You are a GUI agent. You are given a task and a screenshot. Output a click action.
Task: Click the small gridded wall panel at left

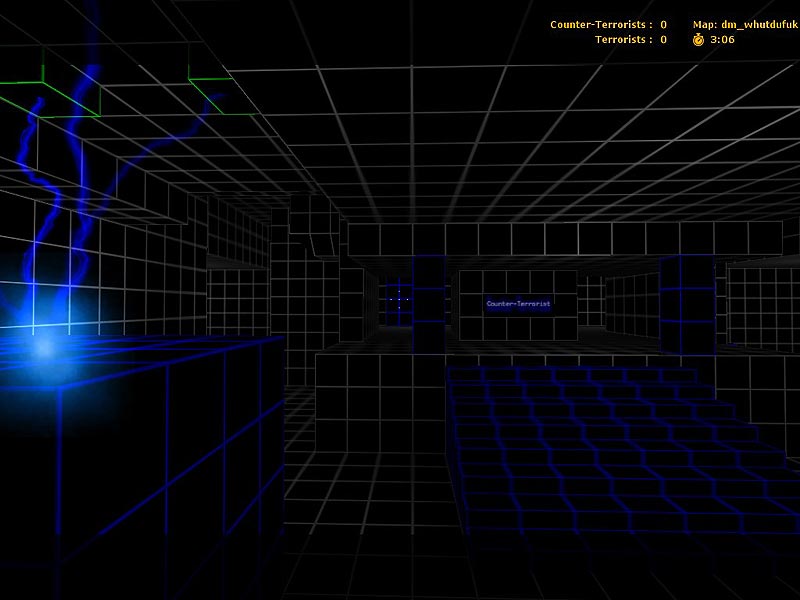[x=237, y=300]
